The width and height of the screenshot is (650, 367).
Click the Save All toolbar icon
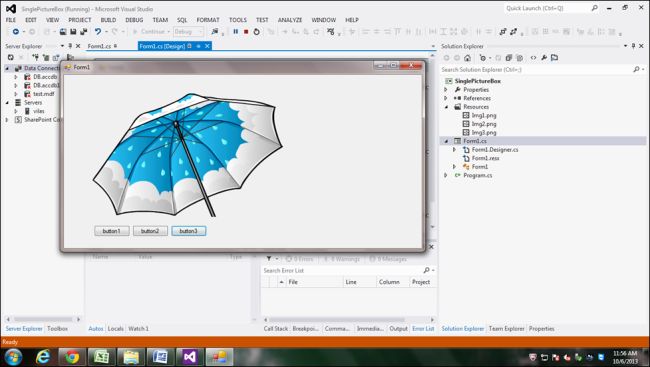click(x=84, y=32)
